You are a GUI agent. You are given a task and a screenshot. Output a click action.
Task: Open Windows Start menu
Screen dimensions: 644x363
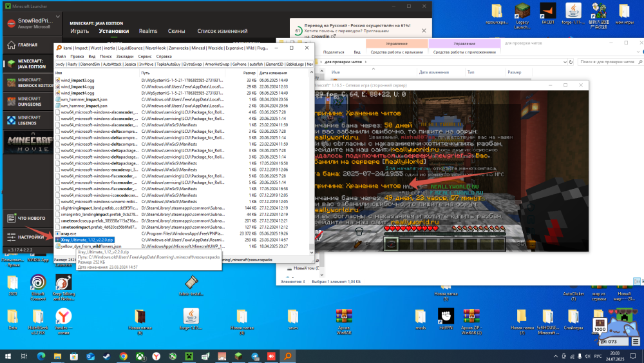8,357
